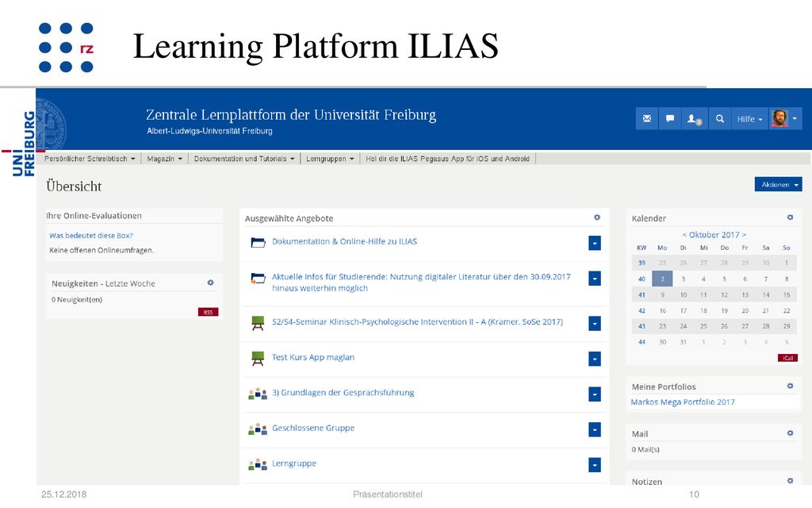Open the Lerngruppen menu
812x508 pixels.
click(x=330, y=159)
